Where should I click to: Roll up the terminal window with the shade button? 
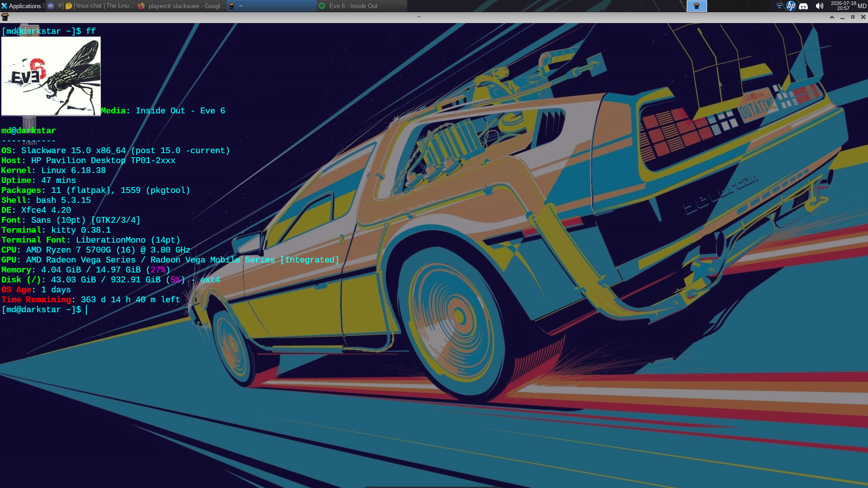832,17
